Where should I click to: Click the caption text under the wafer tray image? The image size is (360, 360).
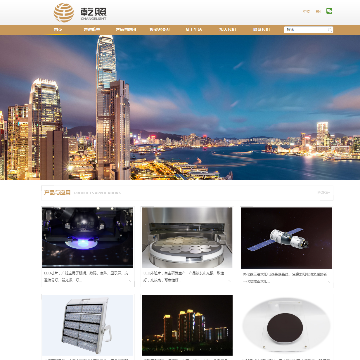184,277
